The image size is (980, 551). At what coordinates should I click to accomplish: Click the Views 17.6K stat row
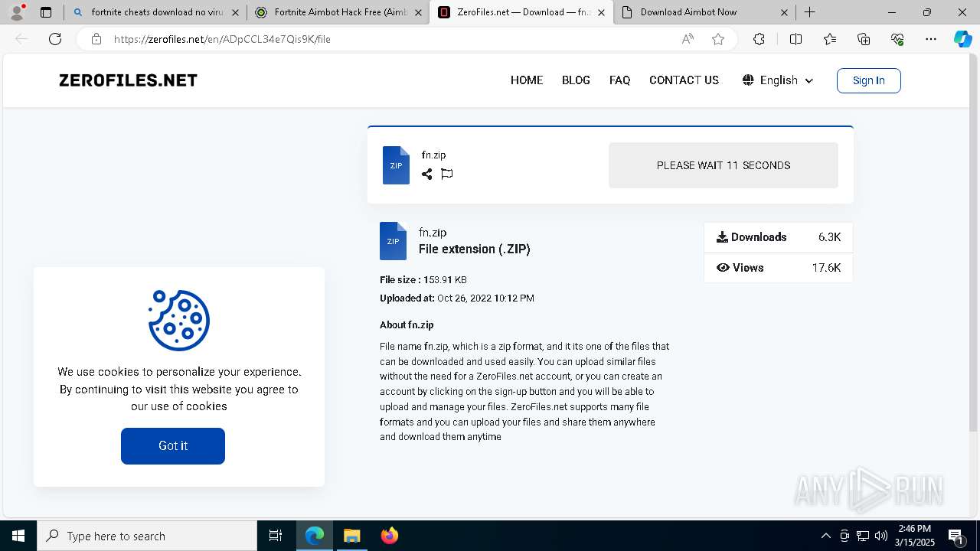pos(778,268)
